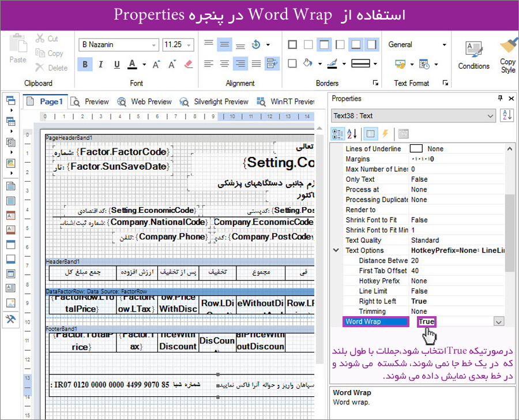Click the Copy Style brush icon
Image resolution: width=519 pixels, height=420 pixels.
pyautogui.click(x=507, y=45)
